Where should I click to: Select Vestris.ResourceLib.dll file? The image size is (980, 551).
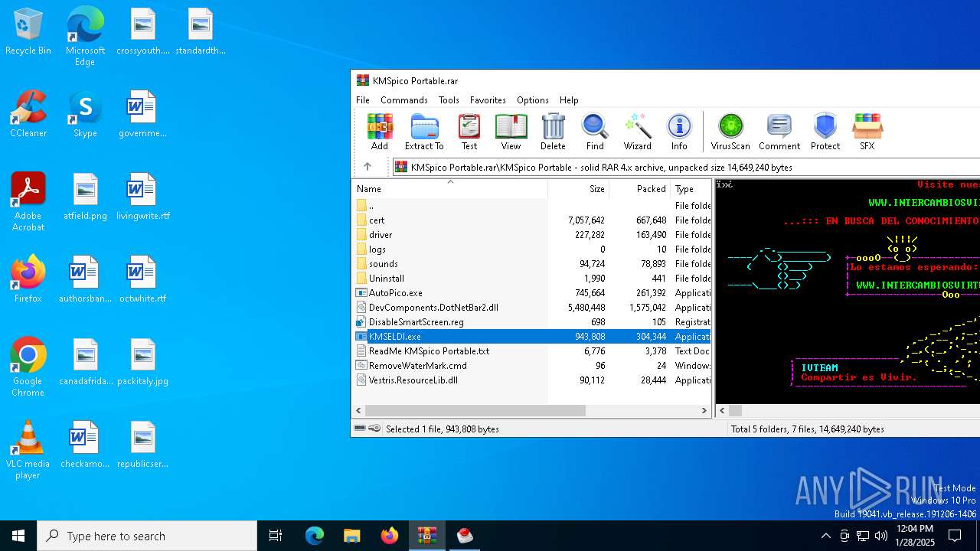(x=531, y=380)
